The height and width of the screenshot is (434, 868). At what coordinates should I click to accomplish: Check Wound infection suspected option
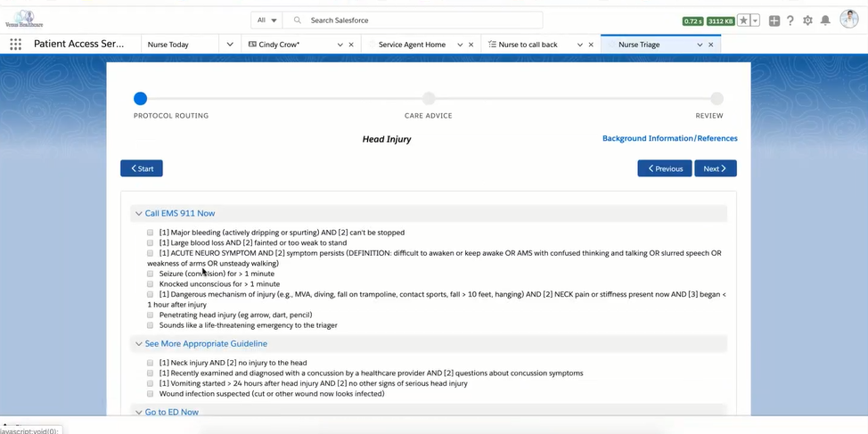point(150,394)
